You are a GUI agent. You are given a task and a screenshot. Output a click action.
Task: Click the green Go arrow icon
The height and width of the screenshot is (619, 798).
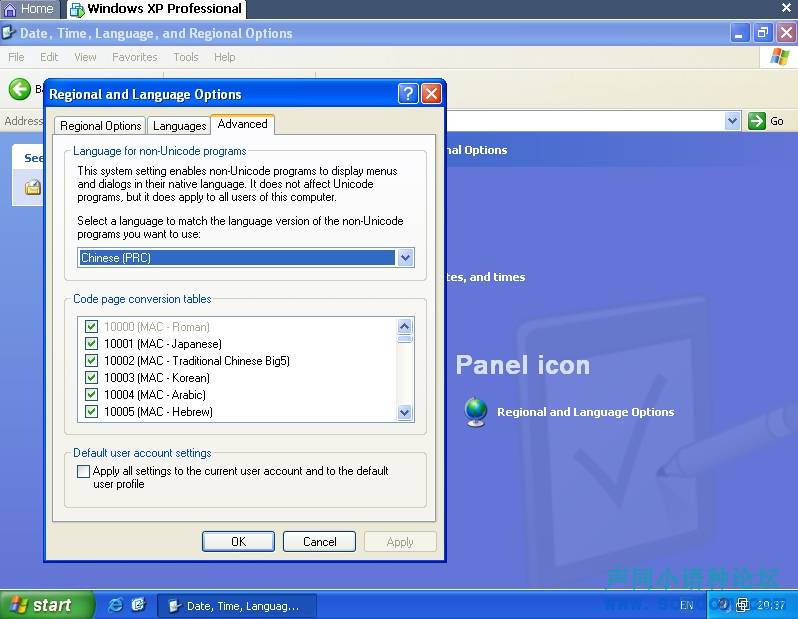(757, 121)
